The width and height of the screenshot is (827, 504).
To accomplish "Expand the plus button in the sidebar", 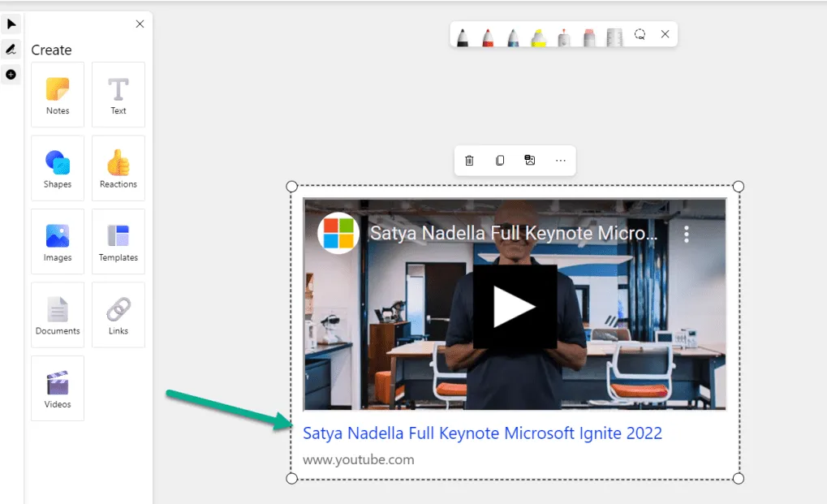I will [11, 75].
